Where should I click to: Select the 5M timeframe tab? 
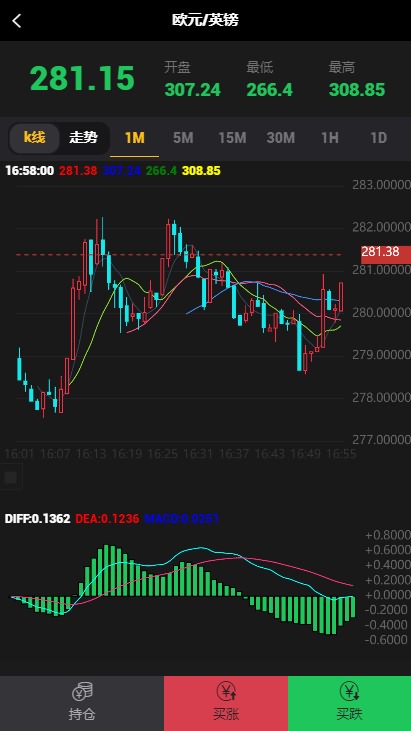click(183, 138)
